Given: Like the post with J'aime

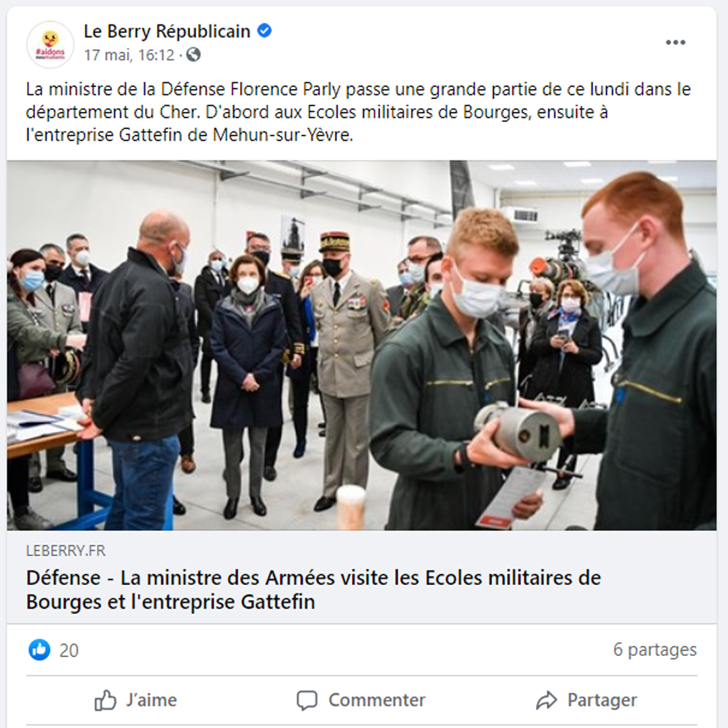Looking at the screenshot, I should click(135, 700).
